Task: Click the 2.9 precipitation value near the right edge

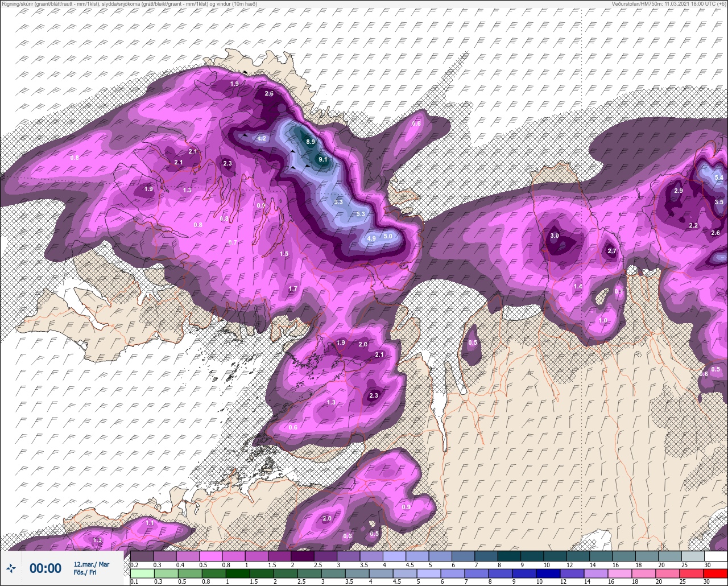Action: (678, 191)
